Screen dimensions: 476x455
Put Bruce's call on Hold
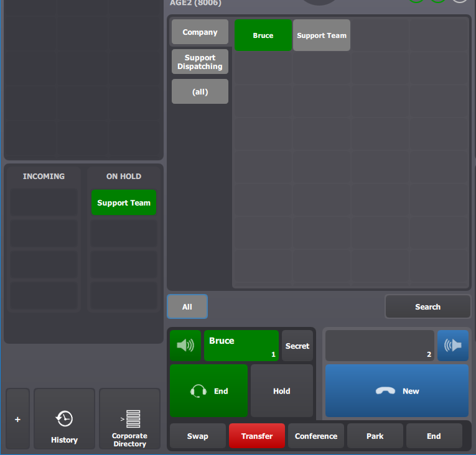[282, 391]
